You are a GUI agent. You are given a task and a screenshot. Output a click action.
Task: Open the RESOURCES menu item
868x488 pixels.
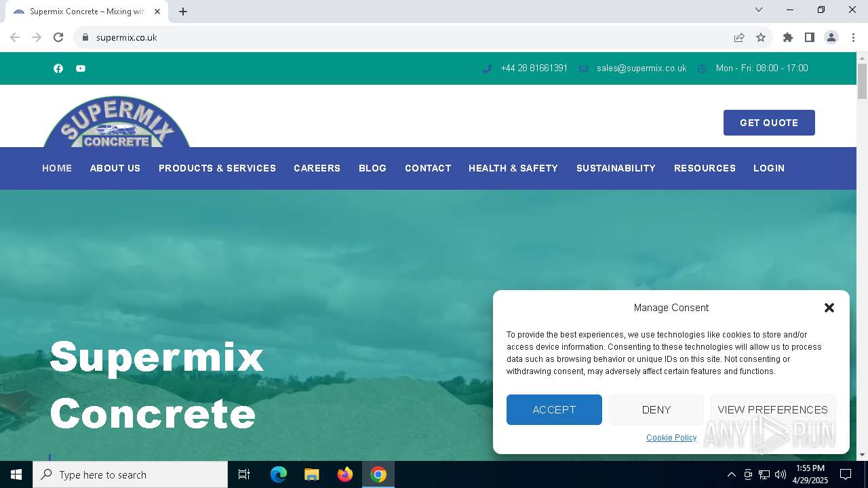(x=705, y=168)
